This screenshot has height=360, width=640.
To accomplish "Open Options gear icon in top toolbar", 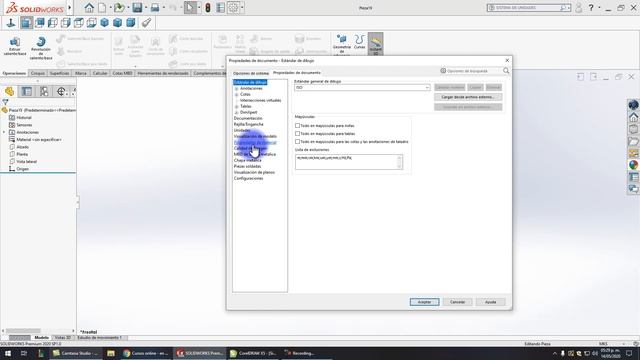I will click(x=233, y=7).
